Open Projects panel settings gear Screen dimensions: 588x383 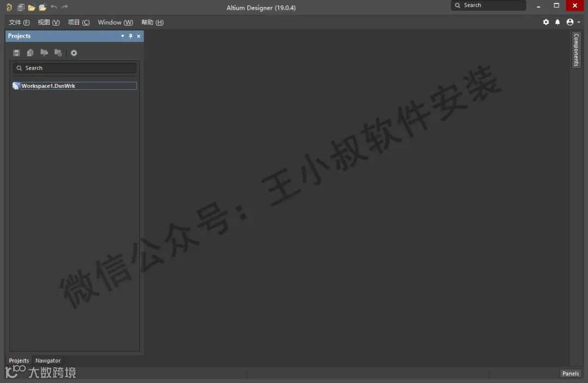pos(74,53)
